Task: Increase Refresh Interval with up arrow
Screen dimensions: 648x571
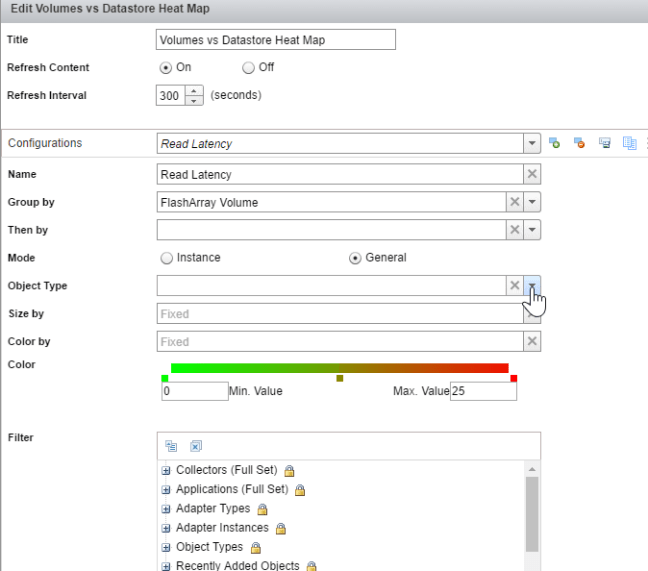Action: pos(195,91)
